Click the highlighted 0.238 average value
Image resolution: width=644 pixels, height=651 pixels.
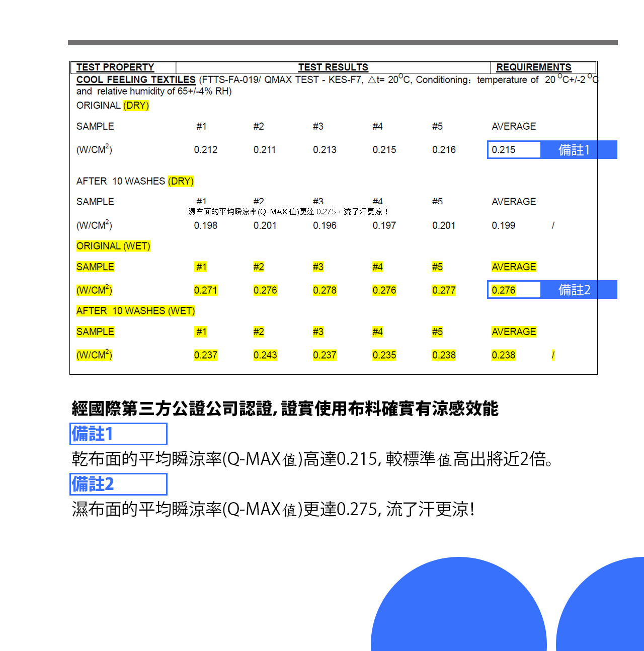pyautogui.click(x=504, y=355)
